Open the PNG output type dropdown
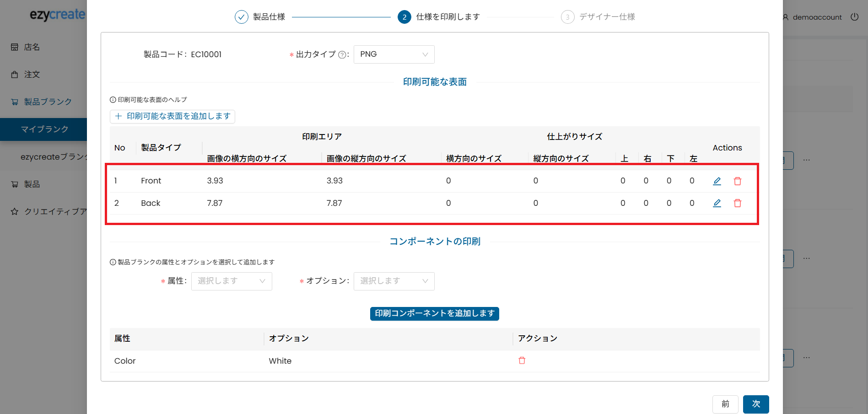The image size is (868, 414). pyautogui.click(x=394, y=54)
